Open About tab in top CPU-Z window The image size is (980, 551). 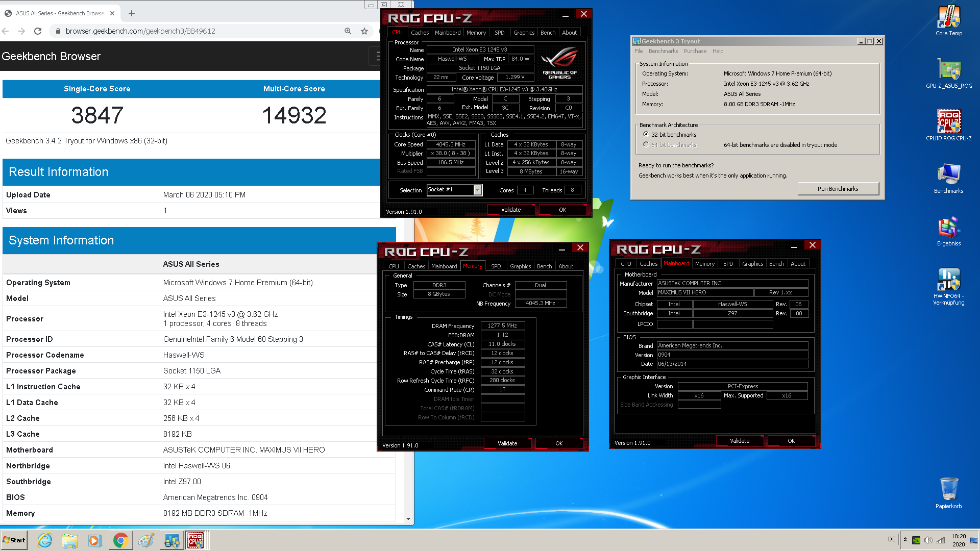[x=569, y=33]
